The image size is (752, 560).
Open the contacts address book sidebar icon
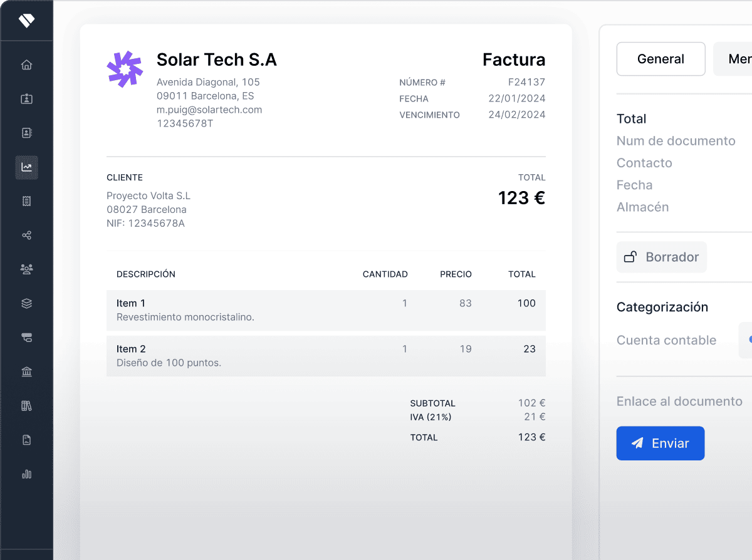coord(26,133)
